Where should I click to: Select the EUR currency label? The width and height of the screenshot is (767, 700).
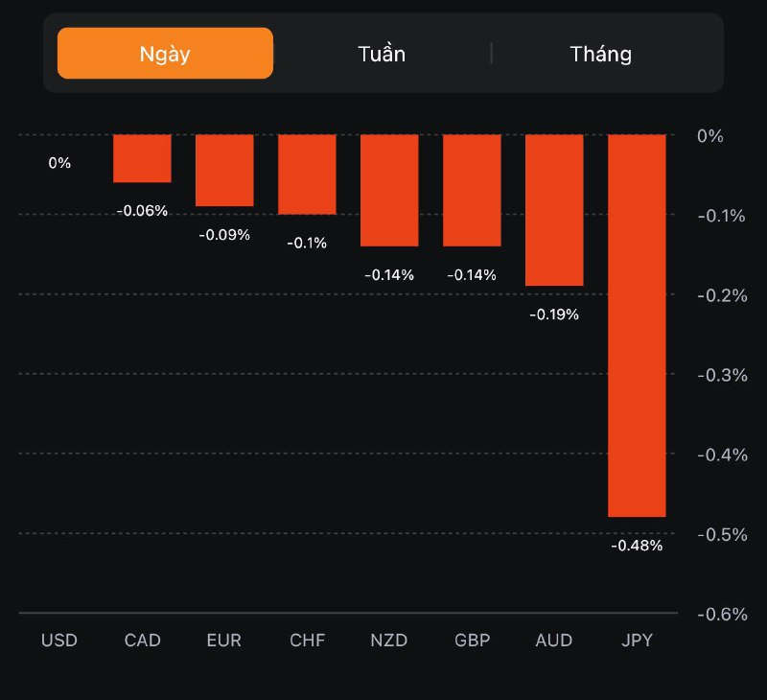(224, 641)
